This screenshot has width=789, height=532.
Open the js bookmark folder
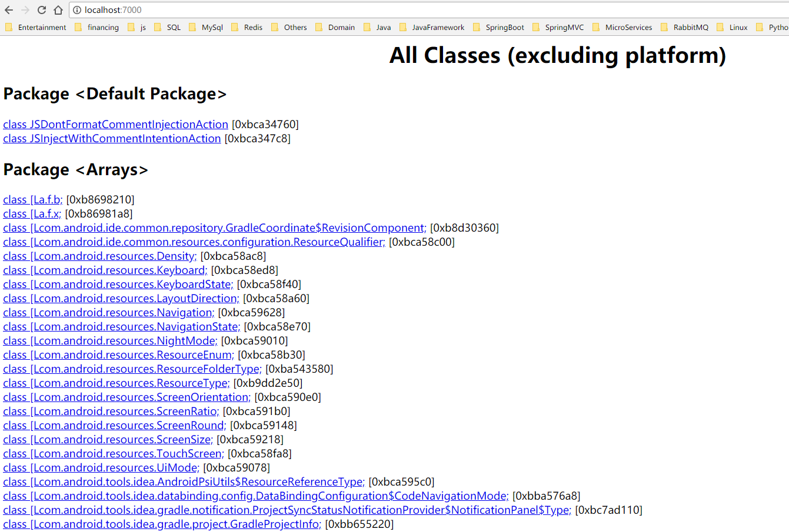point(137,27)
